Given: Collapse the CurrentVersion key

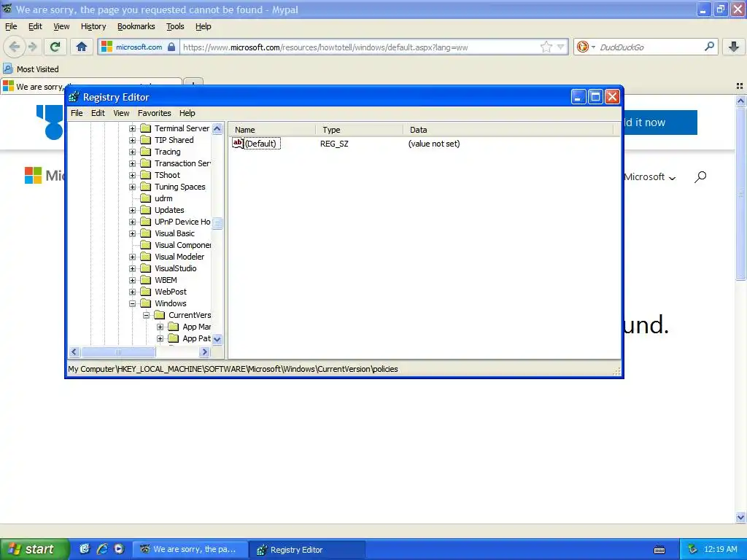Looking at the screenshot, I should (x=146, y=315).
